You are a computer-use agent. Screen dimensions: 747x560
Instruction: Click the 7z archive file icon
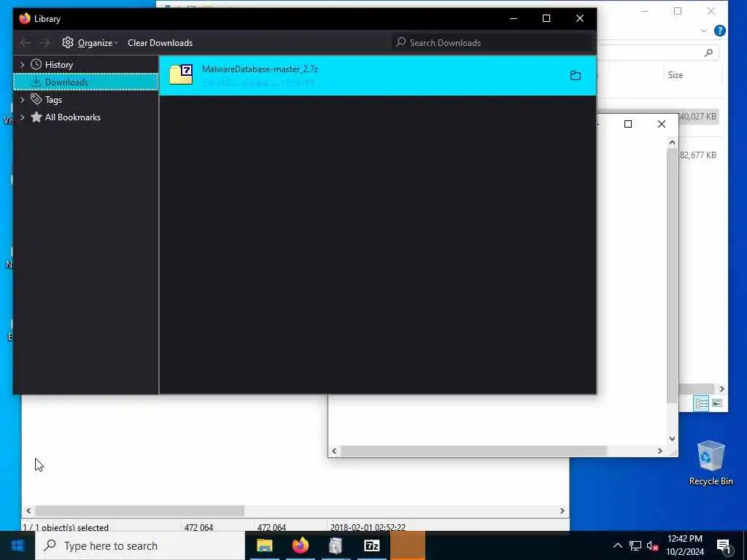tap(181, 75)
